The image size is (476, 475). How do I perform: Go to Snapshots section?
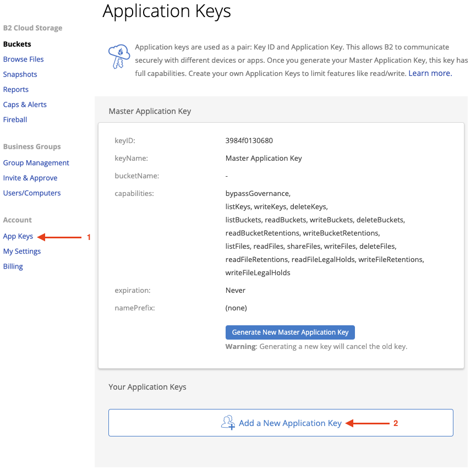[20, 74]
